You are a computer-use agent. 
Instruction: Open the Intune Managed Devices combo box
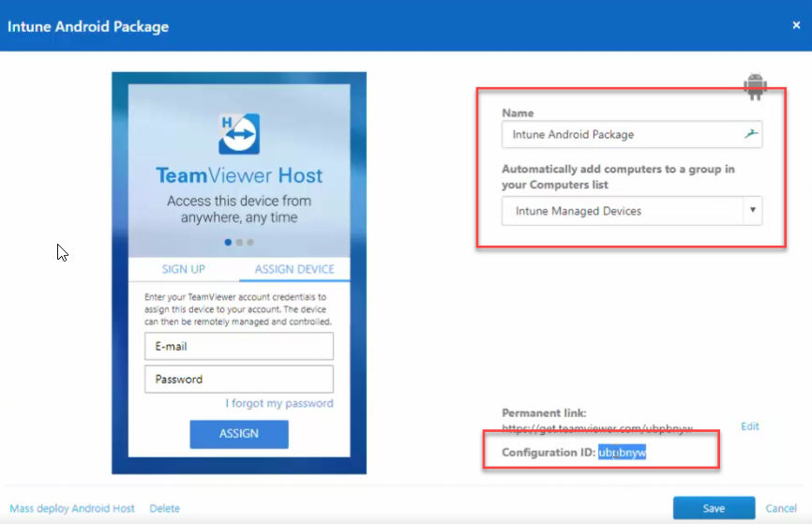point(632,211)
